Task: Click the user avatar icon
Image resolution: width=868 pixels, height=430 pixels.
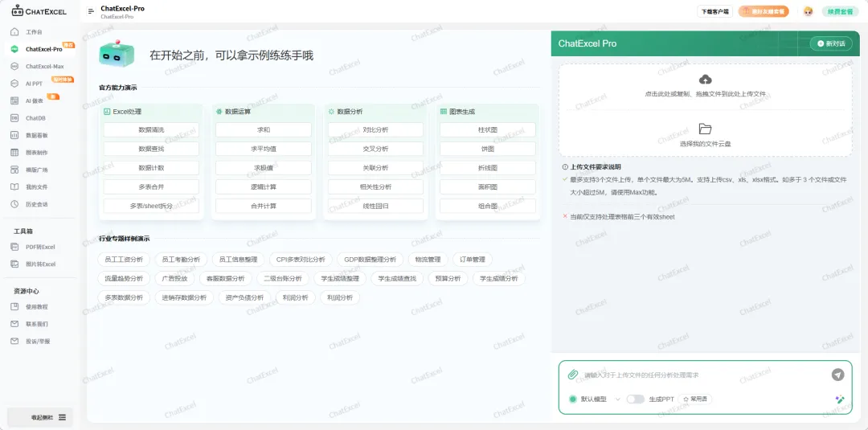Action: pos(809,11)
